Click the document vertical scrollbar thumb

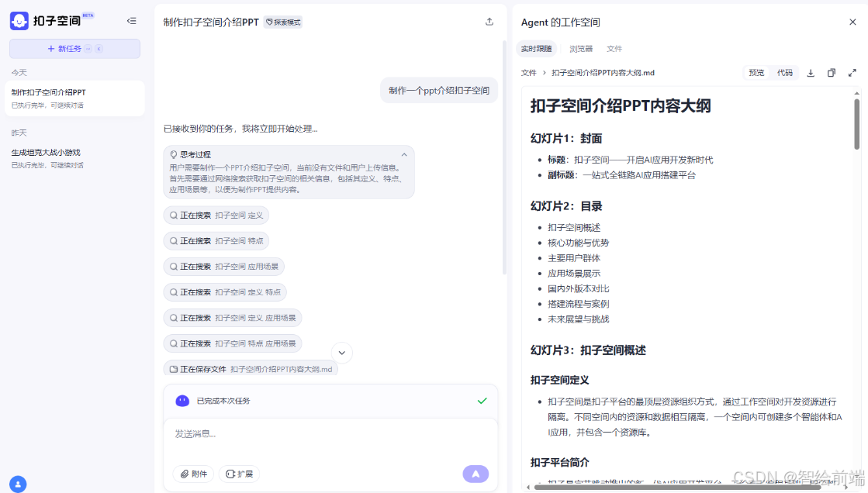click(x=857, y=125)
